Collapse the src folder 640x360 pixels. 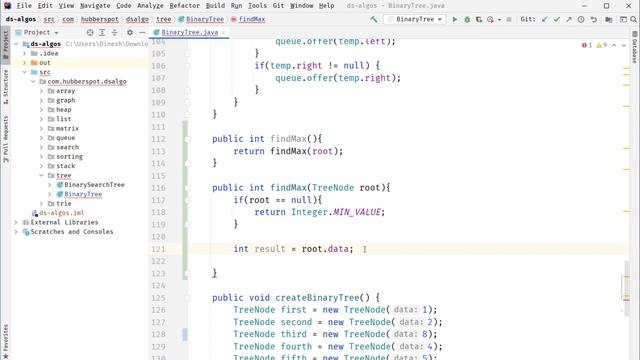pyautogui.click(x=24, y=72)
